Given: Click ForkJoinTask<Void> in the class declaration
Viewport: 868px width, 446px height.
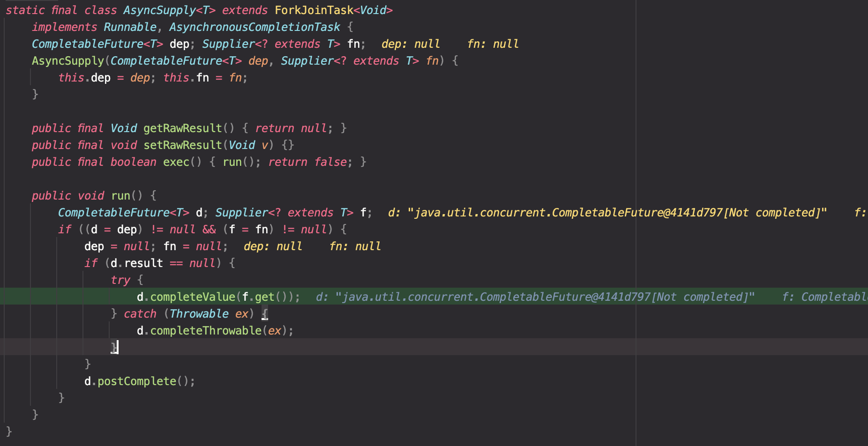Looking at the screenshot, I should (334, 10).
